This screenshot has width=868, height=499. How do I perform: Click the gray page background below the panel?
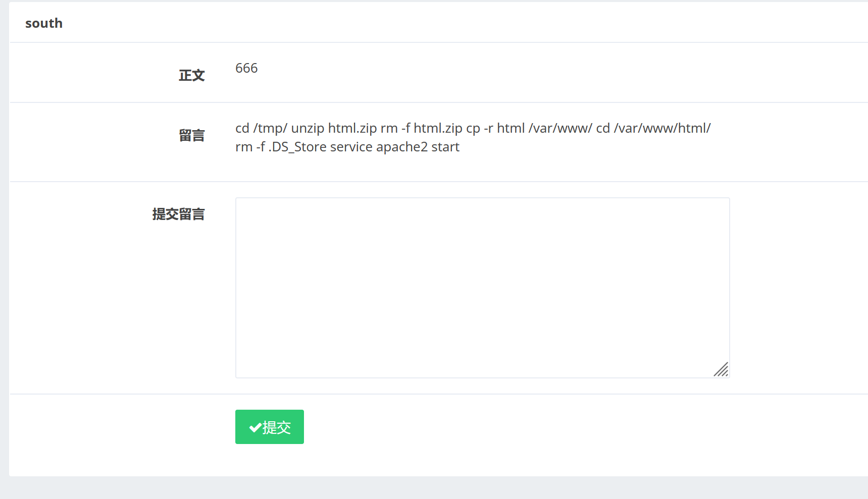pos(434,488)
